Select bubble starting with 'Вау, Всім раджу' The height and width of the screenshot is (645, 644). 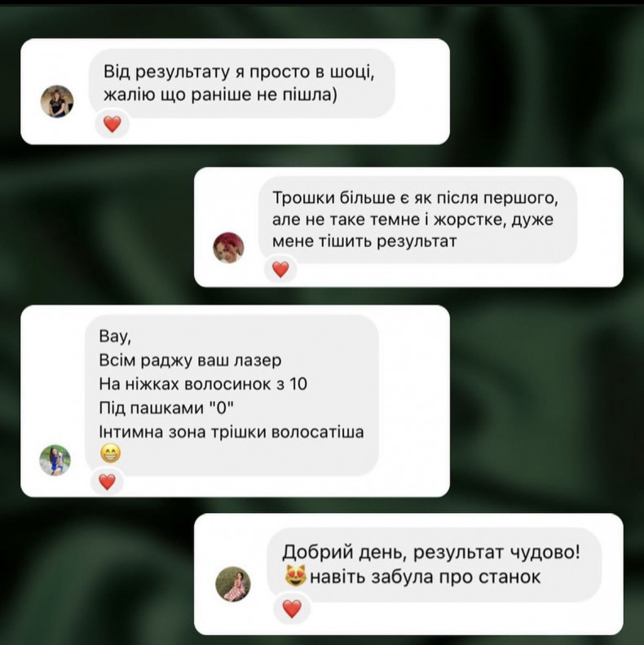[x=232, y=395]
